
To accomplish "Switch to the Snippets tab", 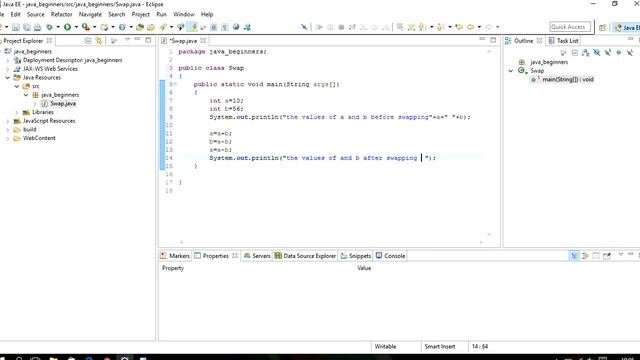I will click(356, 256).
